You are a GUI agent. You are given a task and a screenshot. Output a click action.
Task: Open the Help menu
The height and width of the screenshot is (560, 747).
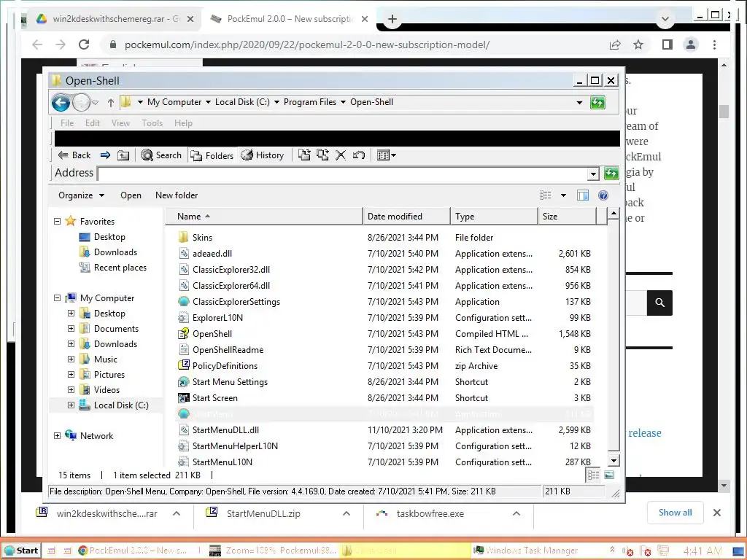pos(183,123)
